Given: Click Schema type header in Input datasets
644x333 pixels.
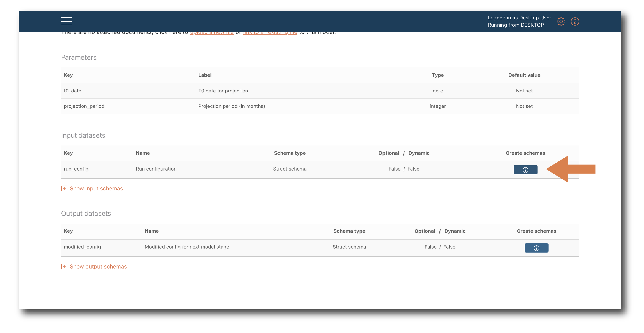Looking at the screenshot, I should coord(290,153).
